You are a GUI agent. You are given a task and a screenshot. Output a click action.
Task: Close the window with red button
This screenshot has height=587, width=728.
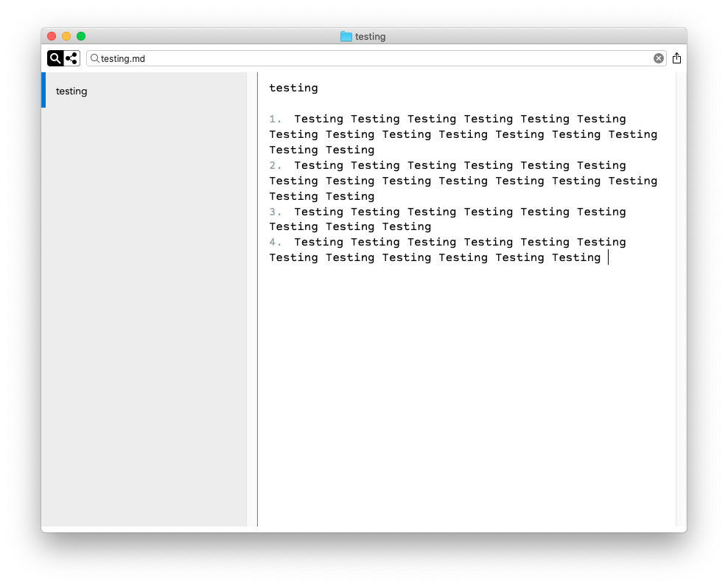tap(52, 36)
